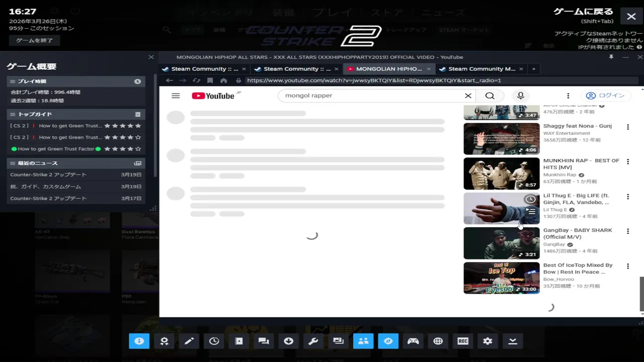
Task: Open the gamepad controller icon in overlay toolbar
Action: tap(413, 341)
